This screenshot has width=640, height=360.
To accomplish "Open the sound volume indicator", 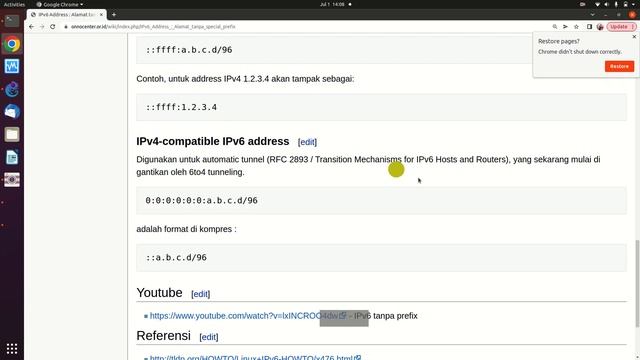I will point(607,4).
